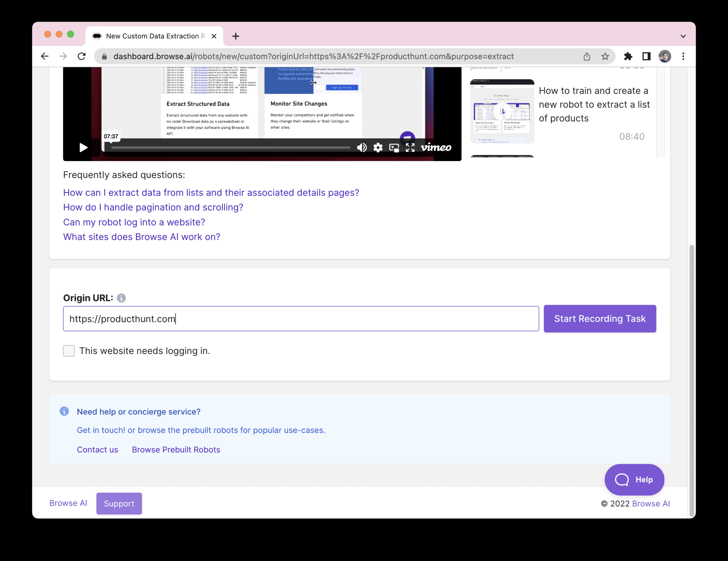Click the browser bookmark star icon

point(606,56)
